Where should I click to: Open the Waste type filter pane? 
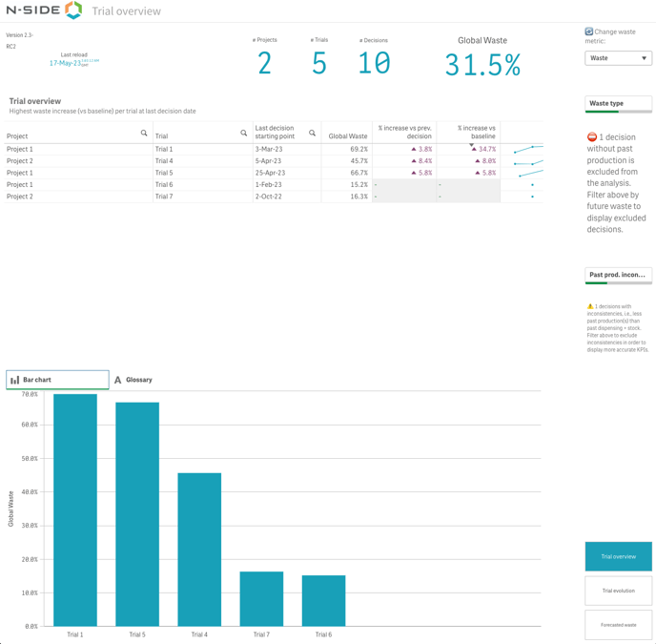[x=618, y=103]
